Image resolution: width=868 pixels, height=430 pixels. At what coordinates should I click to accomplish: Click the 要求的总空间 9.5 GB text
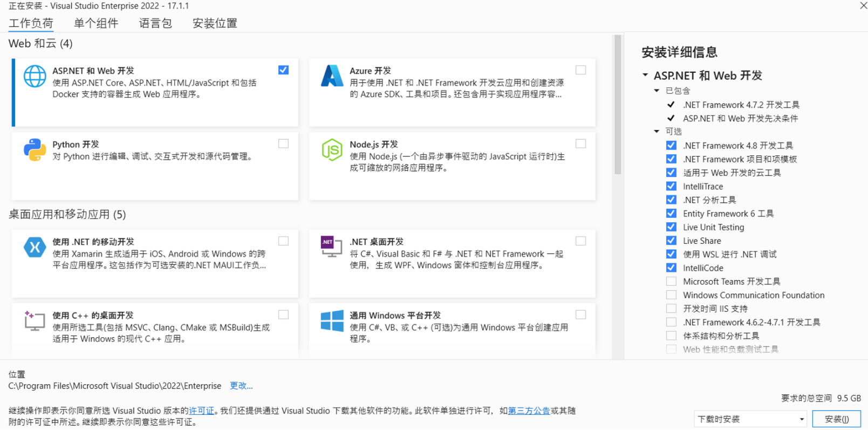pos(821,398)
